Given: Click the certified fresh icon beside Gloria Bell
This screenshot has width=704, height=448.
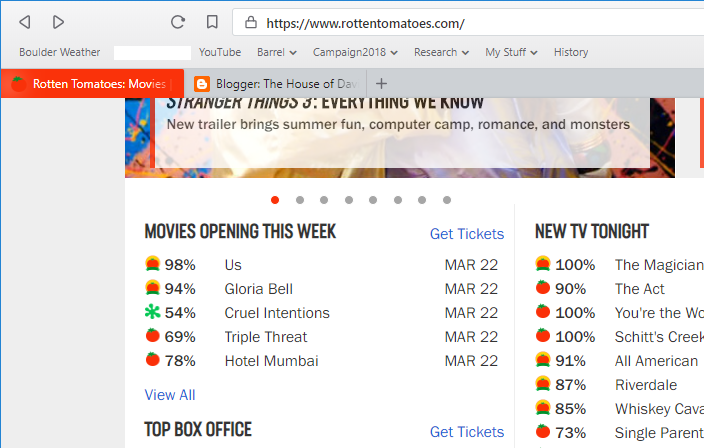Looking at the screenshot, I should coord(153,287).
